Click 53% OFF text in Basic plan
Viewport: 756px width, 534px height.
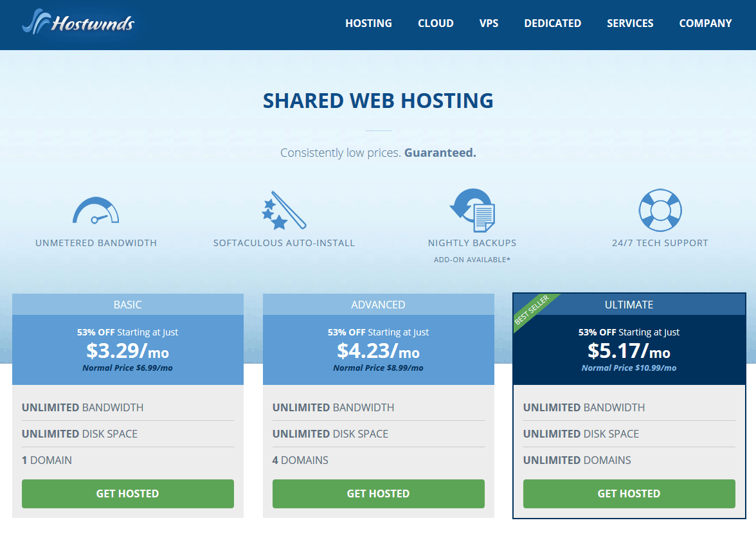[96, 332]
